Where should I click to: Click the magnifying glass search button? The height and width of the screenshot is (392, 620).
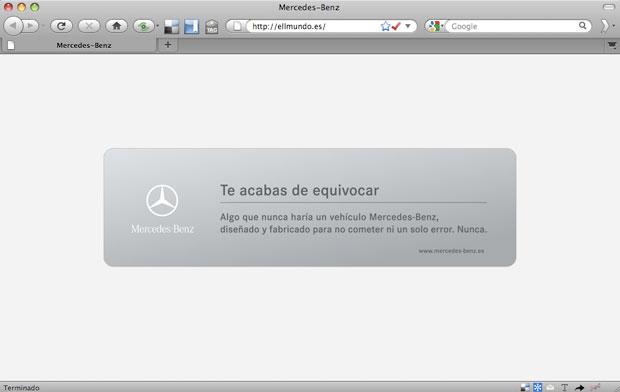pos(582,26)
